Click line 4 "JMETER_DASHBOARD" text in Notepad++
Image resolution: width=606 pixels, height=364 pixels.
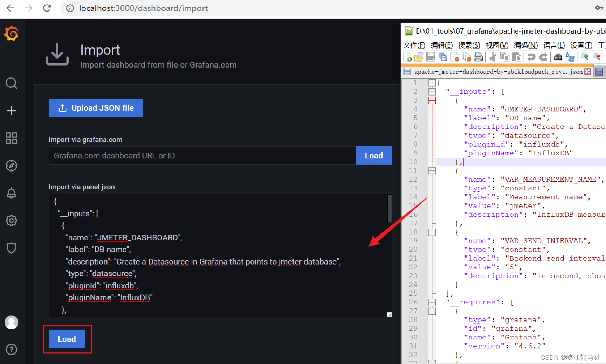pos(542,109)
